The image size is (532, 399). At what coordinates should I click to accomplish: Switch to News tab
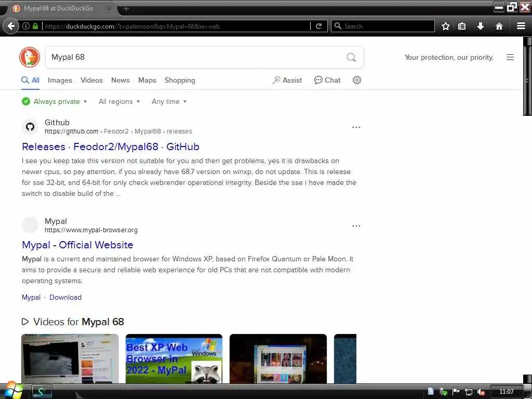tap(120, 81)
